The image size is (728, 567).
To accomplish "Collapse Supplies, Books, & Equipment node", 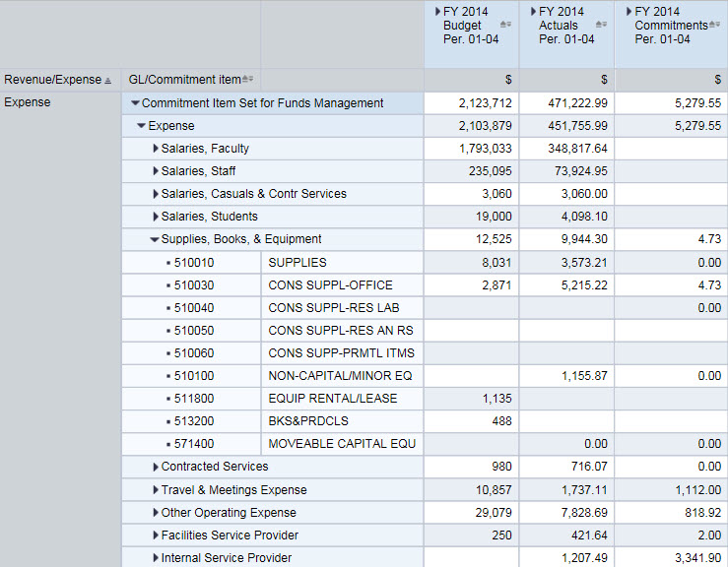I will (155, 239).
